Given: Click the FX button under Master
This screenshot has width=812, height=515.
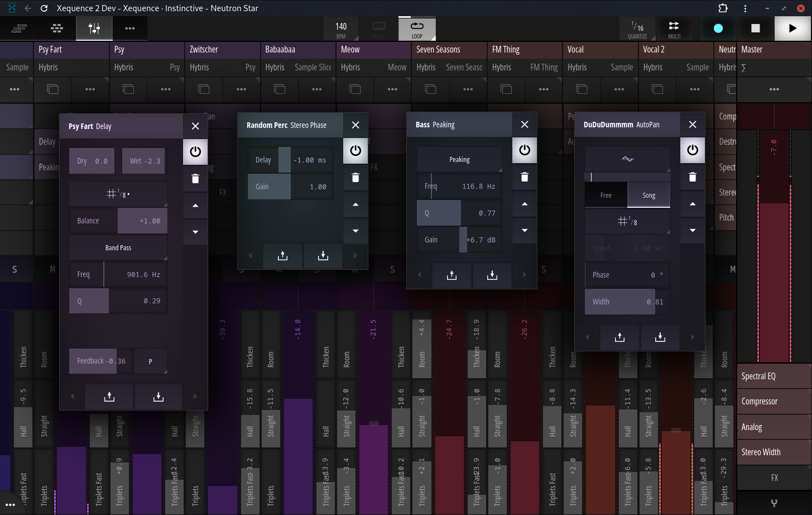Looking at the screenshot, I should [774, 478].
